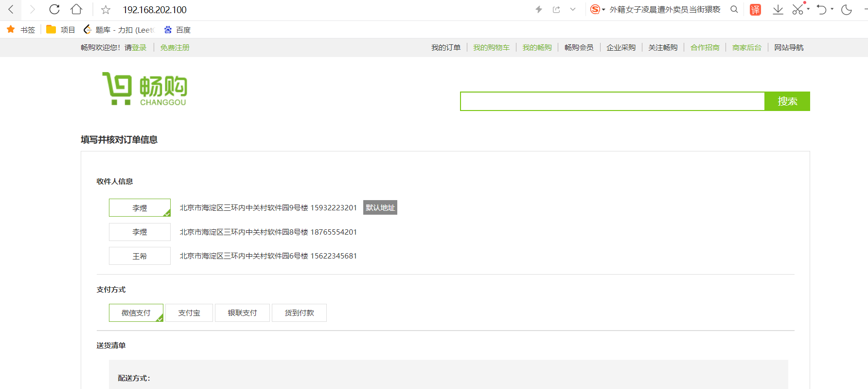Click the browser back arrow
Image resolution: width=868 pixels, height=389 pixels.
tap(11, 9)
